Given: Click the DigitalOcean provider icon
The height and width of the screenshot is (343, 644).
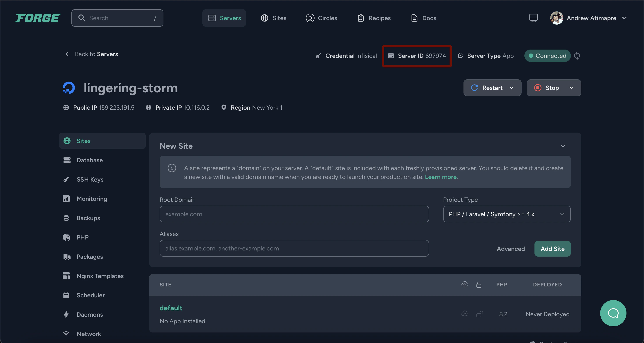Looking at the screenshot, I should tap(69, 88).
